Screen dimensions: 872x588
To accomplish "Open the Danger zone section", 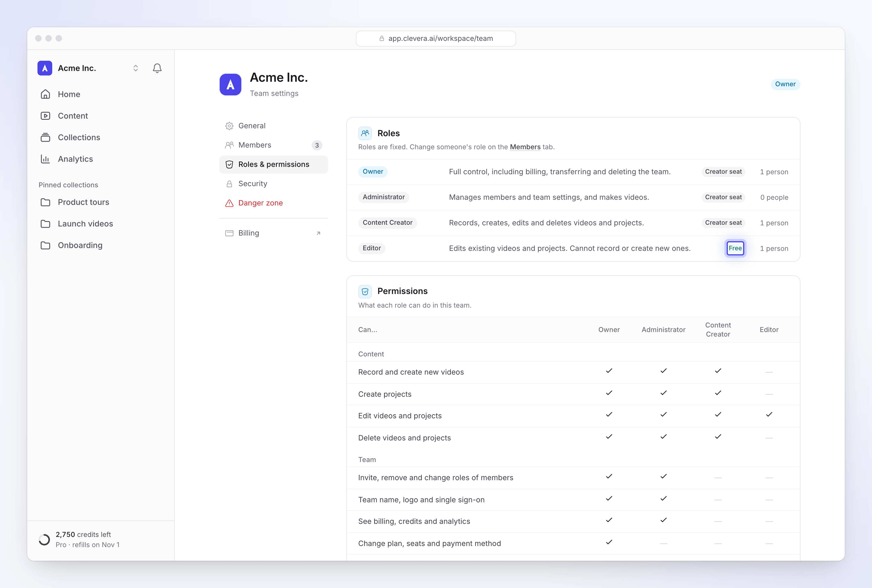I will click(x=273, y=203).
